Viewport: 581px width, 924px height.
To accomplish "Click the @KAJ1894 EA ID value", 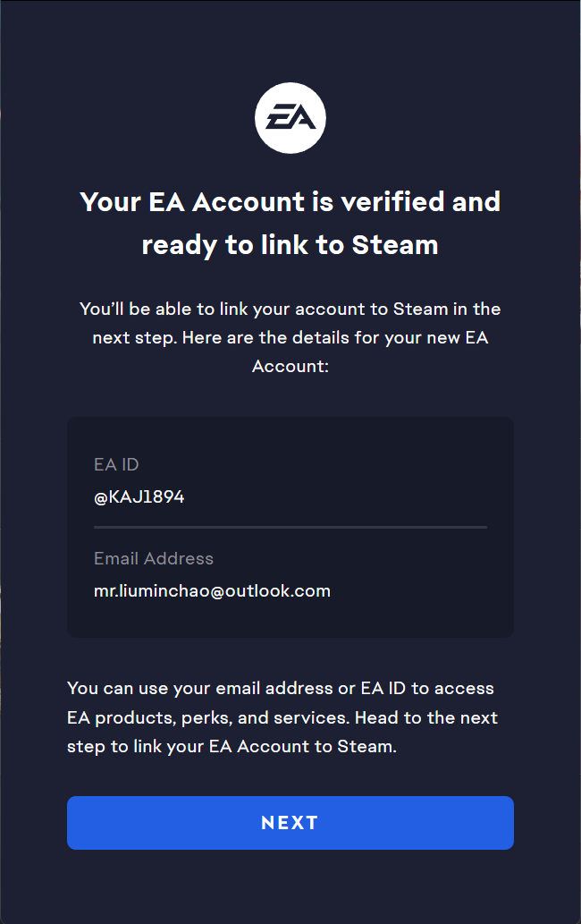I will tap(139, 496).
